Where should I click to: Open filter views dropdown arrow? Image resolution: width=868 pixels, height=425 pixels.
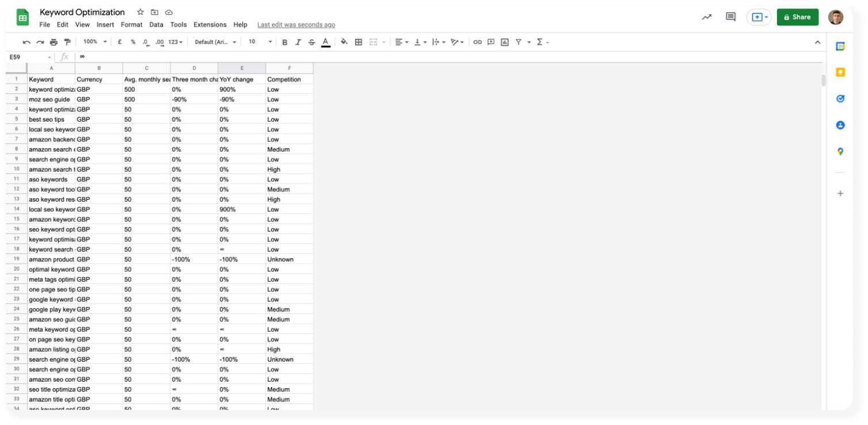(529, 42)
